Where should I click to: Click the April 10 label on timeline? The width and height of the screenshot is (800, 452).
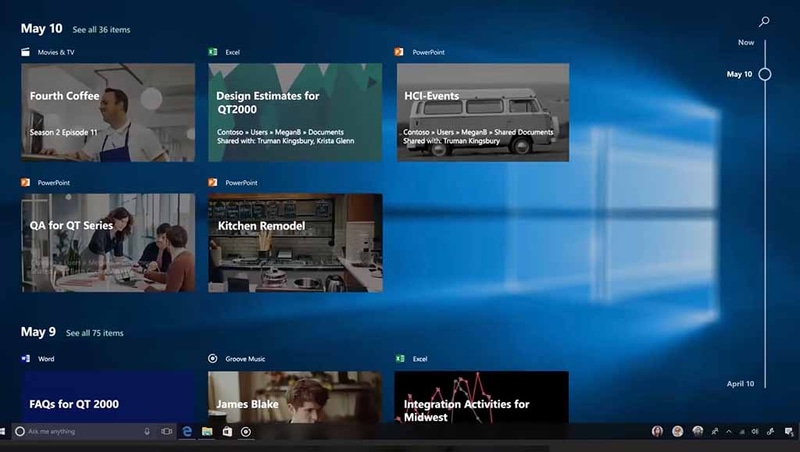tap(740, 384)
